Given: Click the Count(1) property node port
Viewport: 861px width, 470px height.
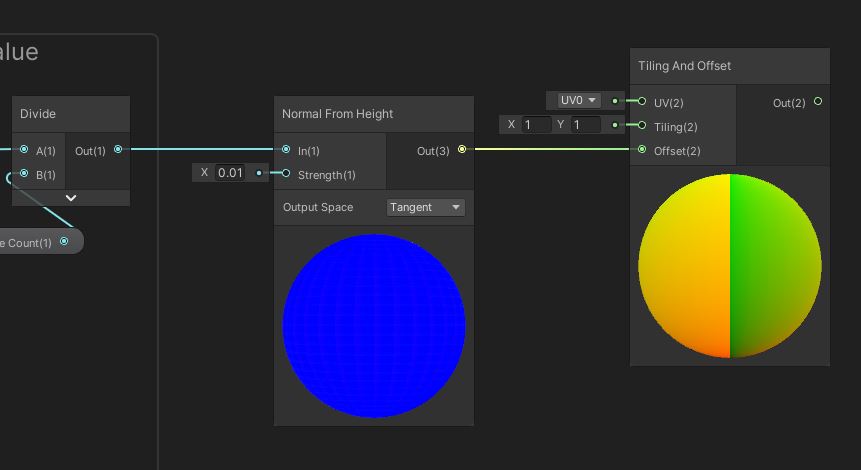Looking at the screenshot, I should click(x=65, y=241).
